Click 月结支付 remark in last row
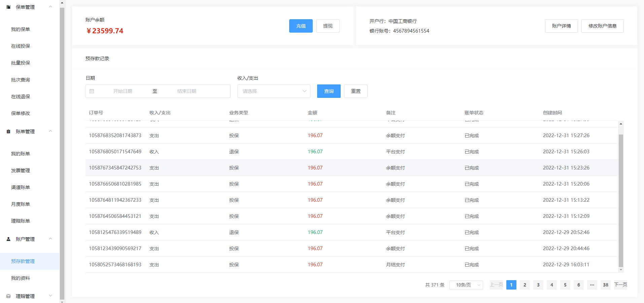The width and height of the screenshot is (644, 303). tap(395, 265)
